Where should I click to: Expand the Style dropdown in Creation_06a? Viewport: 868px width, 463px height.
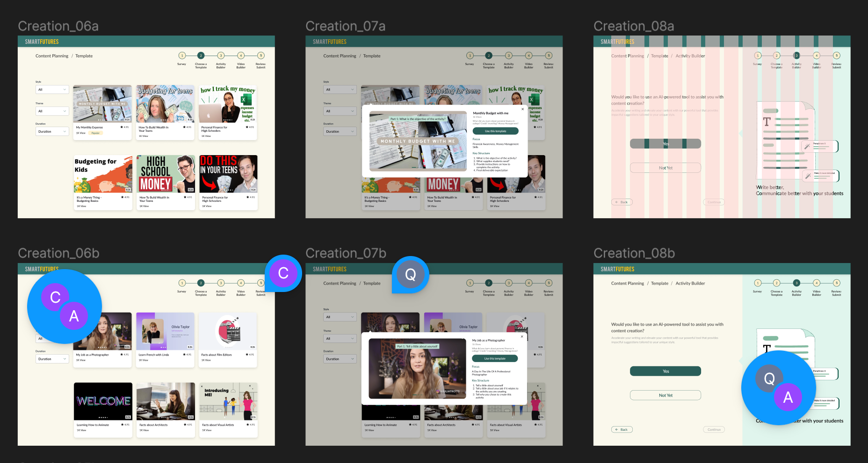52,90
